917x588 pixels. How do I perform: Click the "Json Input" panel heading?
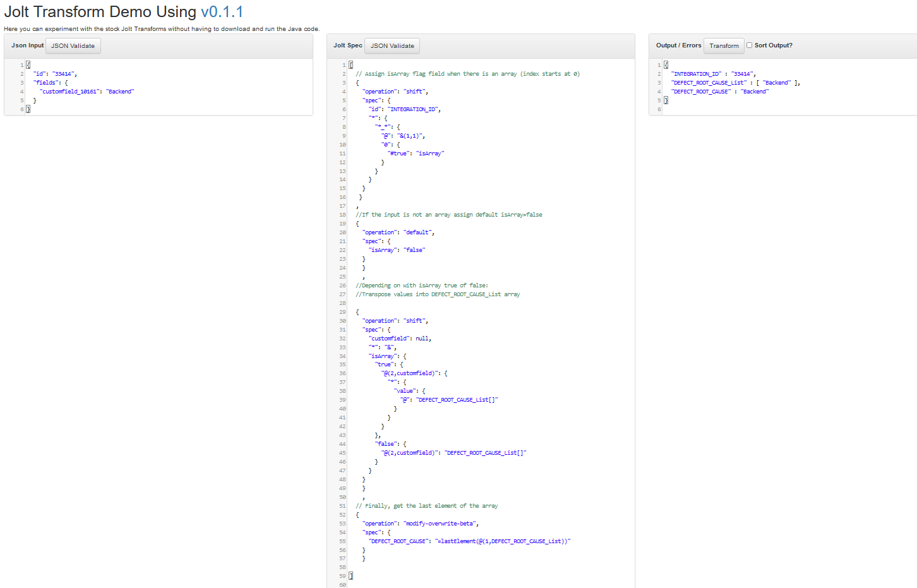point(27,45)
